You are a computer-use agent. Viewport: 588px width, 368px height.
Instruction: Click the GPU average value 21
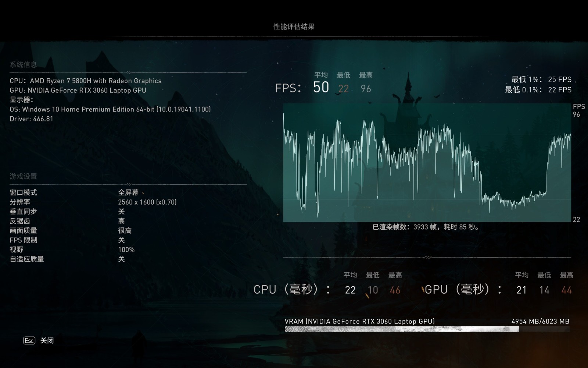click(x=521, y=290)
